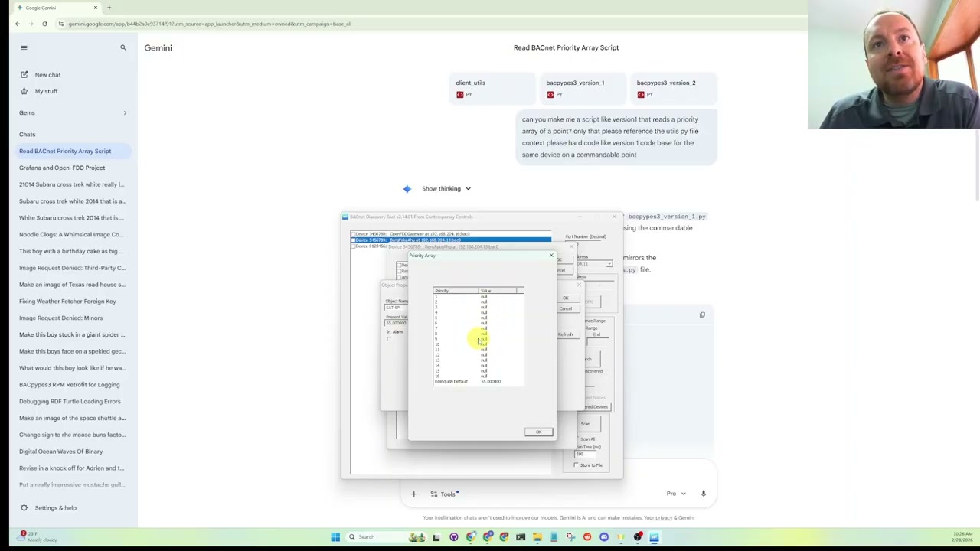Click the Gemini sparkle icon beside Show thinking
Image resolution: width=980 pixels, height=551 pixels.
pyautogui.click(x=407, y=188)
